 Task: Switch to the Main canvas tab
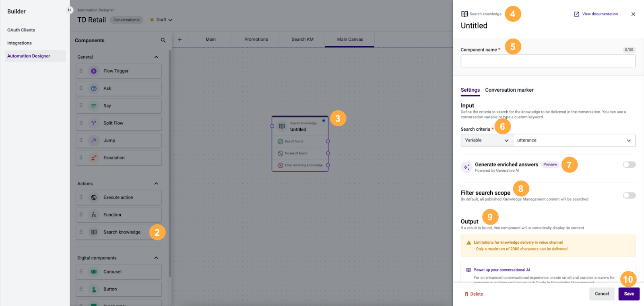(211, 39)
